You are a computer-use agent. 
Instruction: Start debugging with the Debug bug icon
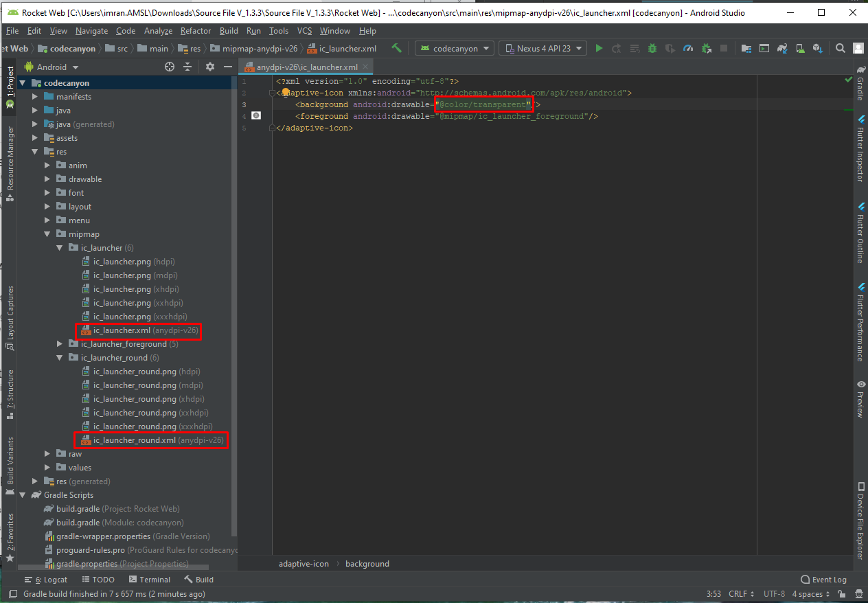(652, 48)
